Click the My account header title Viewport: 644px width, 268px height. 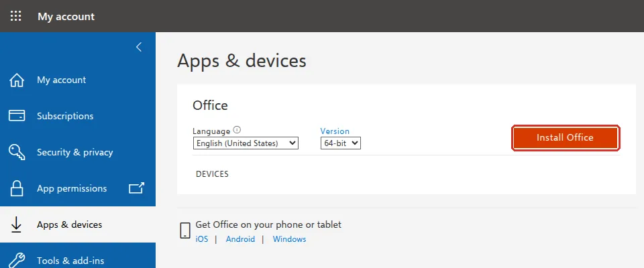coord(66,17)
